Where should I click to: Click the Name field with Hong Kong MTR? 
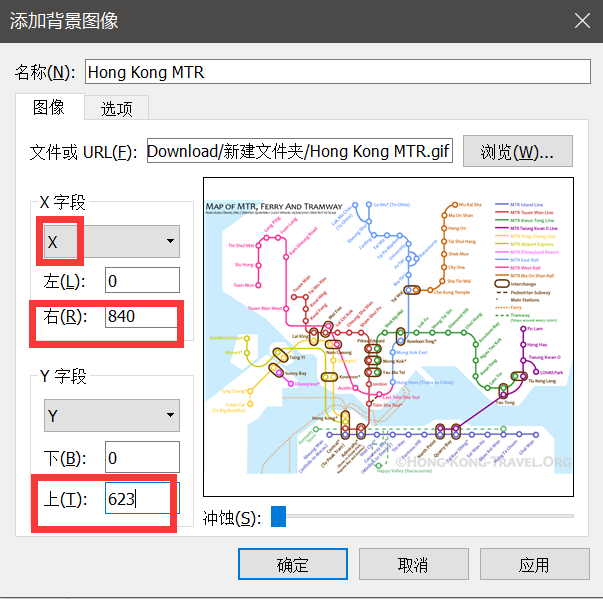338,72
